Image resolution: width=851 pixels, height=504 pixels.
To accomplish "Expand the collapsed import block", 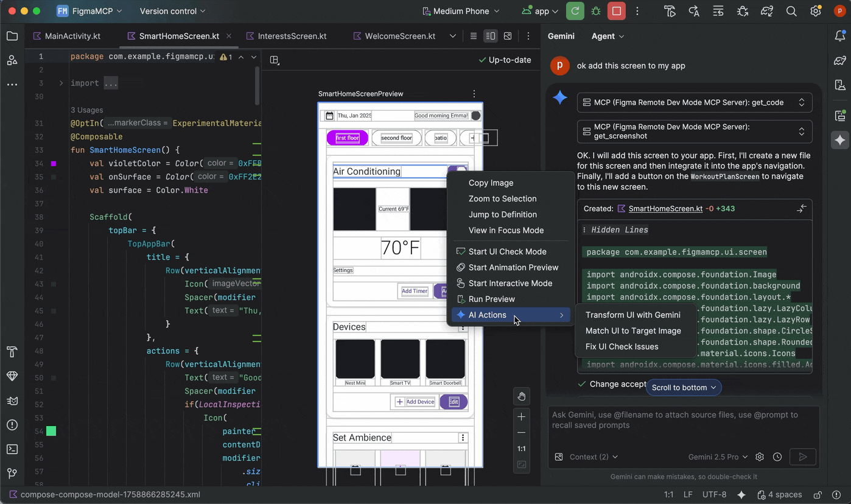I will (x=61, y=83).
